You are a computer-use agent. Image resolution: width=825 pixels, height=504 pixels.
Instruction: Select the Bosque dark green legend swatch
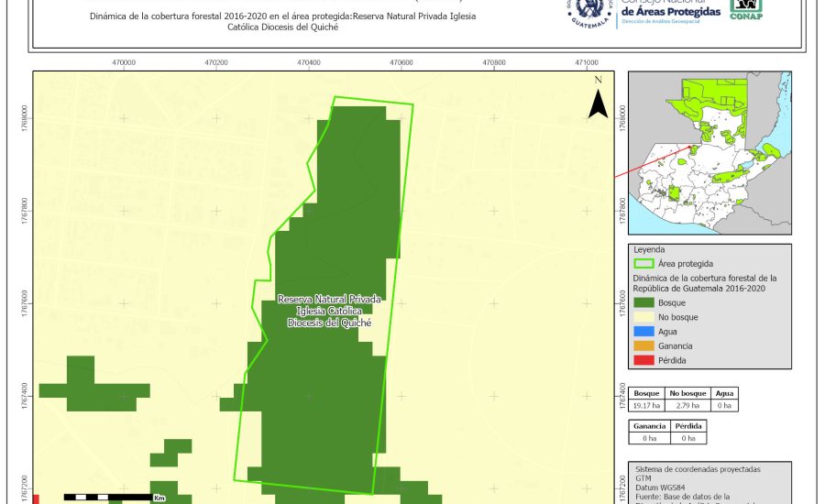pyautogui.click(x=645, y=302)
